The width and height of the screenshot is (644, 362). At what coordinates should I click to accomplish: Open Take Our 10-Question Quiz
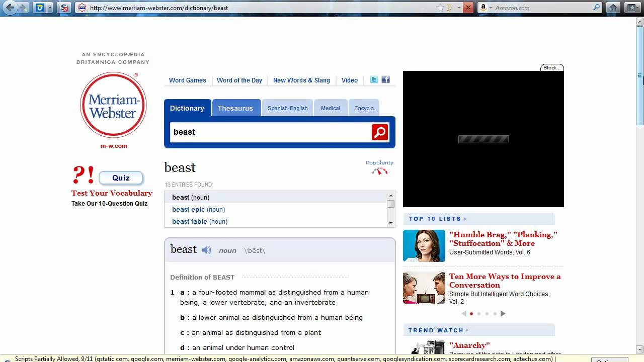pos(109,204)
